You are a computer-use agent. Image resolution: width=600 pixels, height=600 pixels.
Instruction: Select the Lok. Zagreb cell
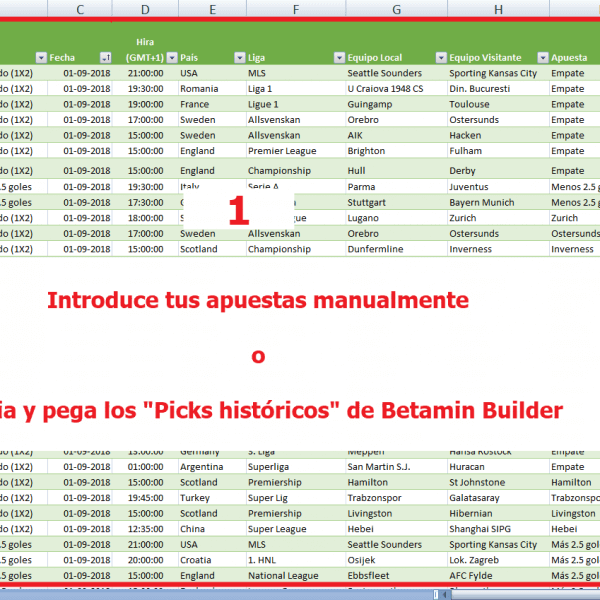pyautogui.click(x=498, y=560)
